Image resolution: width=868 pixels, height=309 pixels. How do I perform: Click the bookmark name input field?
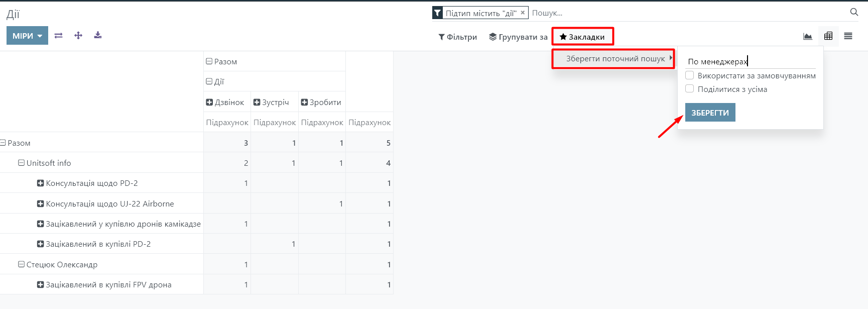tap(750, 61)
